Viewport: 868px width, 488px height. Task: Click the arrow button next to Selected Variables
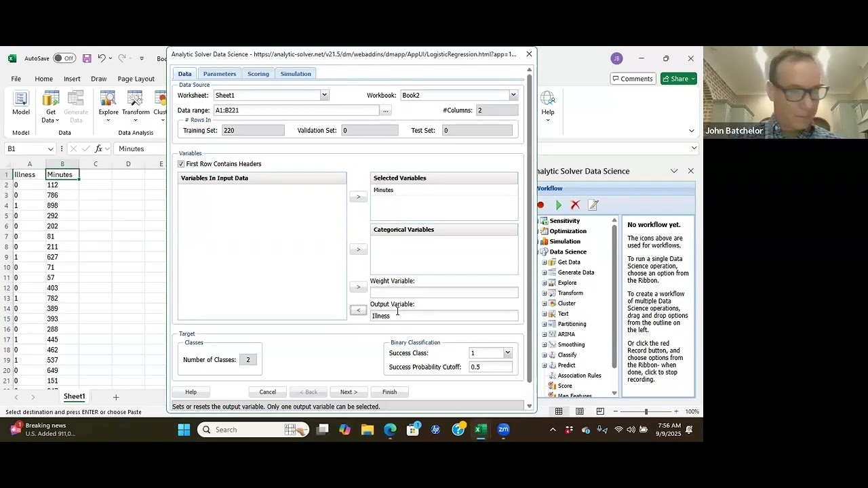(358, 197)
